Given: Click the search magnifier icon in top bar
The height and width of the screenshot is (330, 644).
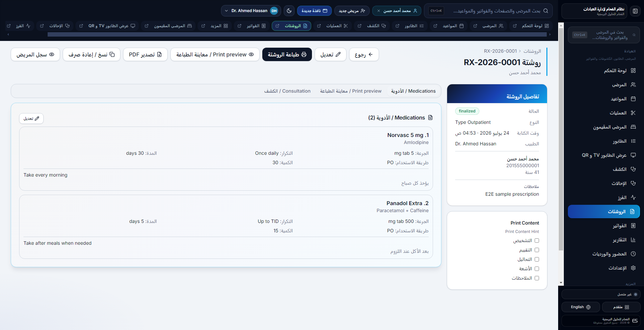Looking at the screenshot, I should [546, 11].
